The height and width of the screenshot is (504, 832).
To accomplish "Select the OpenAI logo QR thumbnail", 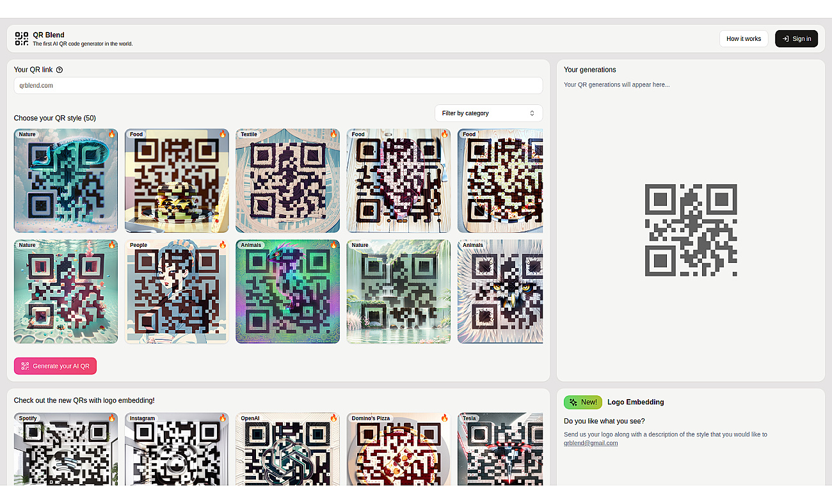I will (x=288, y=449).
